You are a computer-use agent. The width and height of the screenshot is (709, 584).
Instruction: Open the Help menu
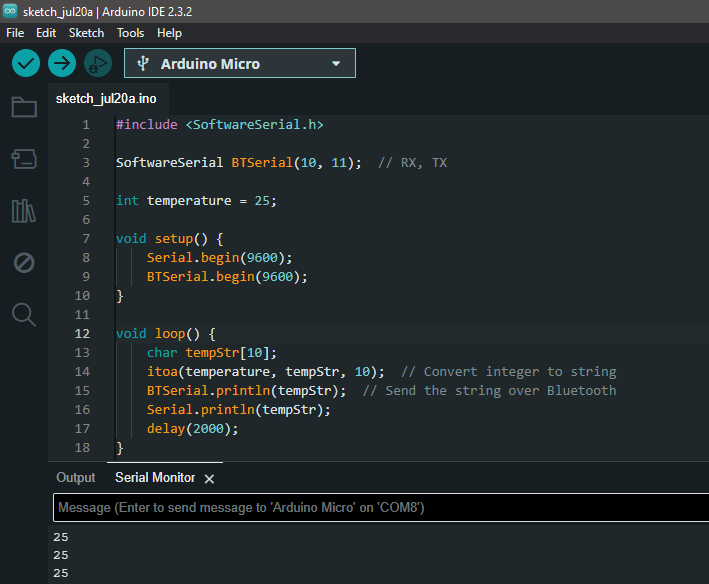click(169, 33)
